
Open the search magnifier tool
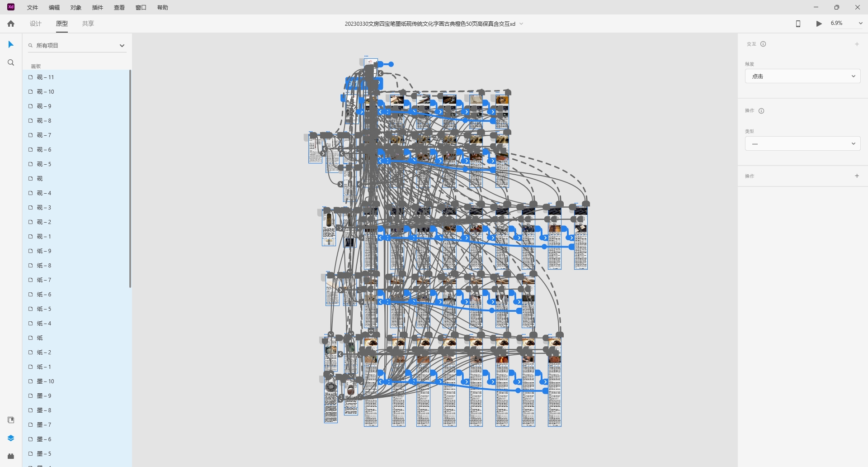pos(11,63)
